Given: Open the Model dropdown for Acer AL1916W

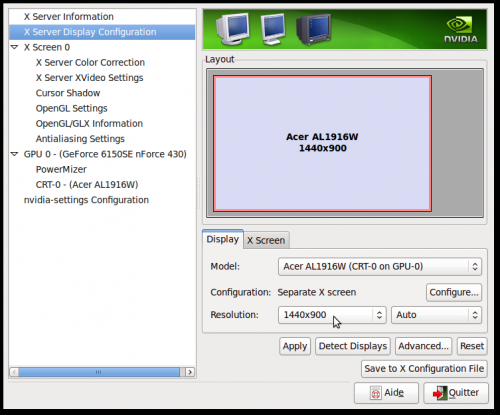Looking at the screenshot, I should pos(380,266).
